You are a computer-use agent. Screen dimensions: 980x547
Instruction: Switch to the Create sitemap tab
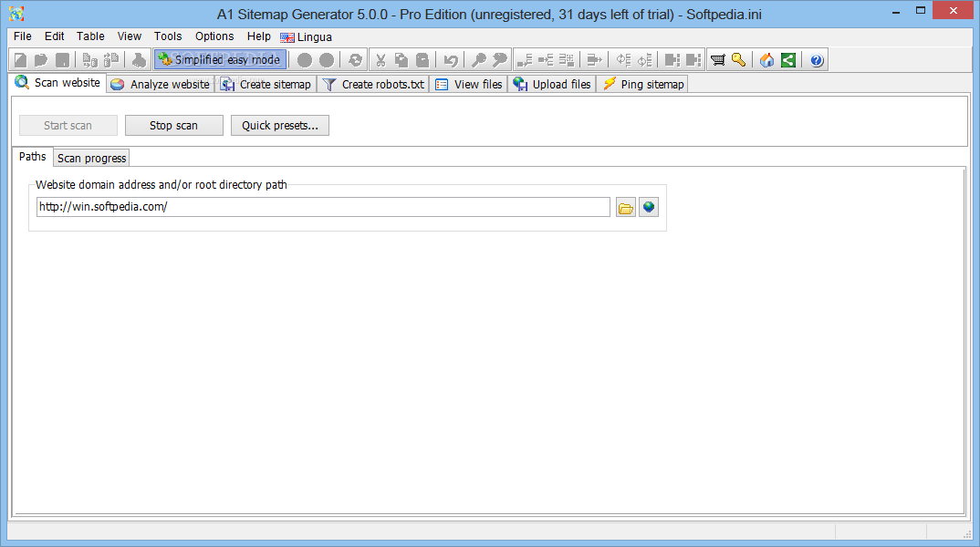(266, 84)
